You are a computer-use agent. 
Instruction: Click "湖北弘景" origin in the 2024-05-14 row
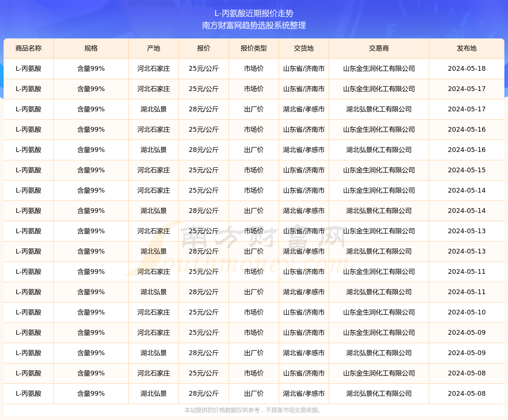tap(153, 211)
